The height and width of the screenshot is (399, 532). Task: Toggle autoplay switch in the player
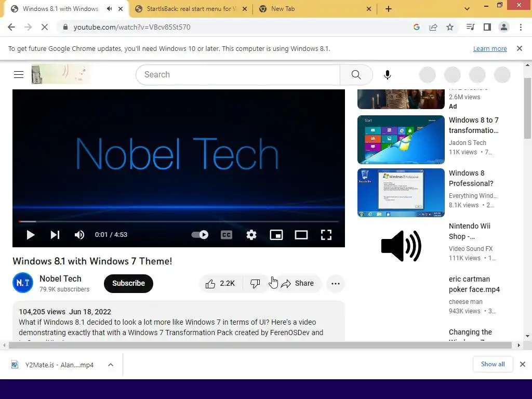pos(200,235)
